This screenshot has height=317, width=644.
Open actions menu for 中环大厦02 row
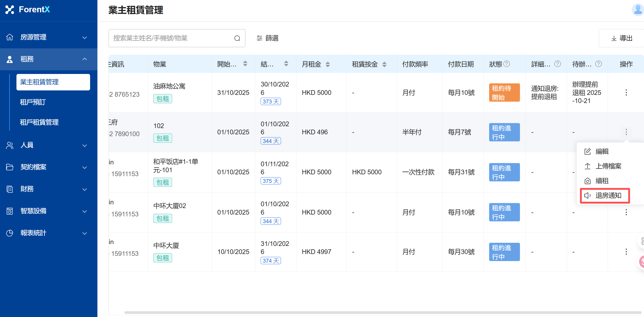click(626, 212)
